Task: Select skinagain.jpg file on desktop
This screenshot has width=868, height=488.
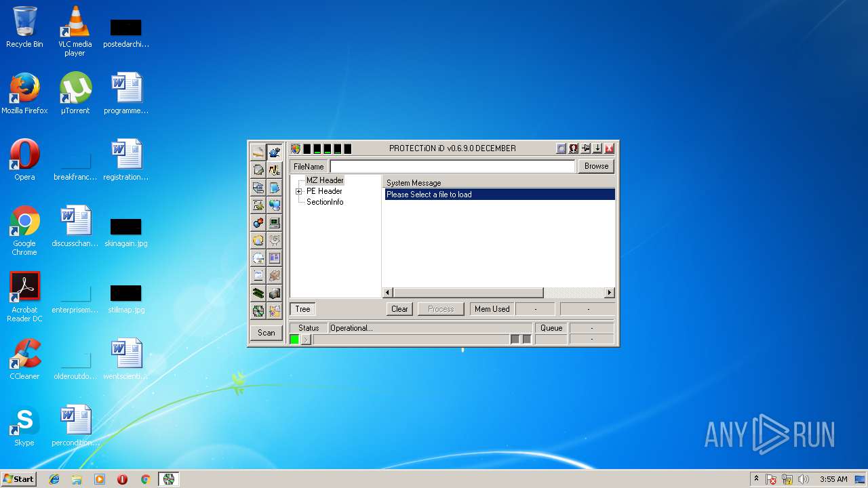Action: [x=125, y=232]
